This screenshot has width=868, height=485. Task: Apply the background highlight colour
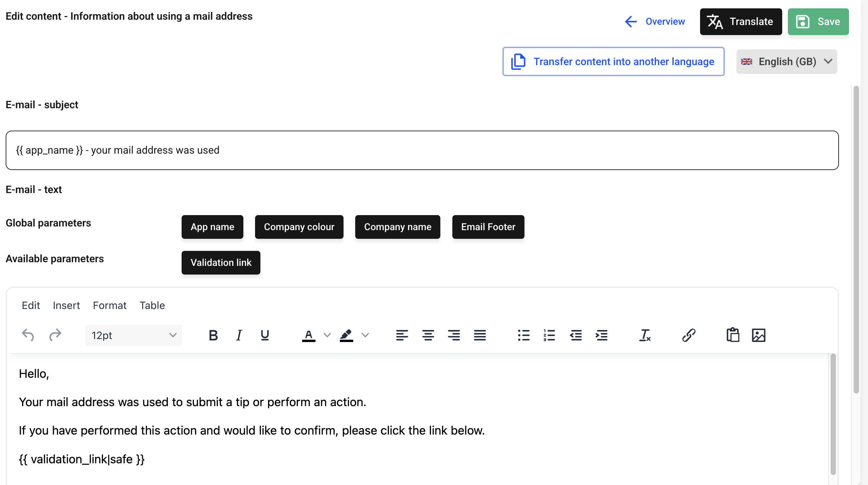[x=347, y=335]
